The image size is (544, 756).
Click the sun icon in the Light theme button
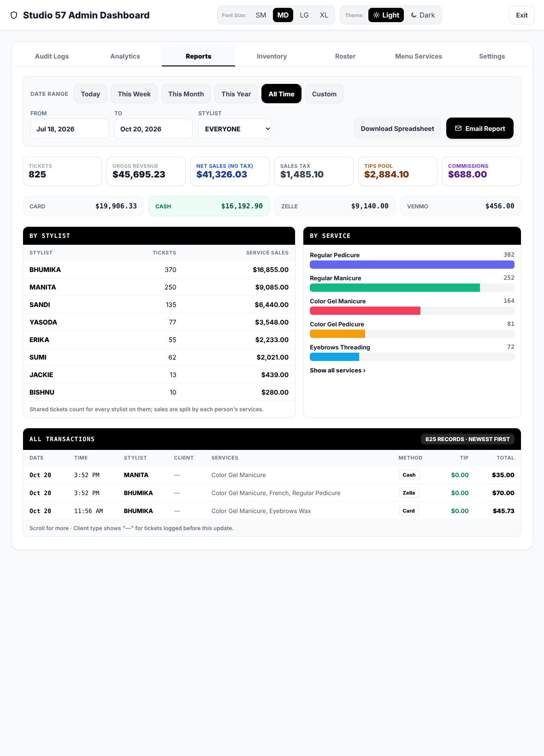tap(376, 15)
